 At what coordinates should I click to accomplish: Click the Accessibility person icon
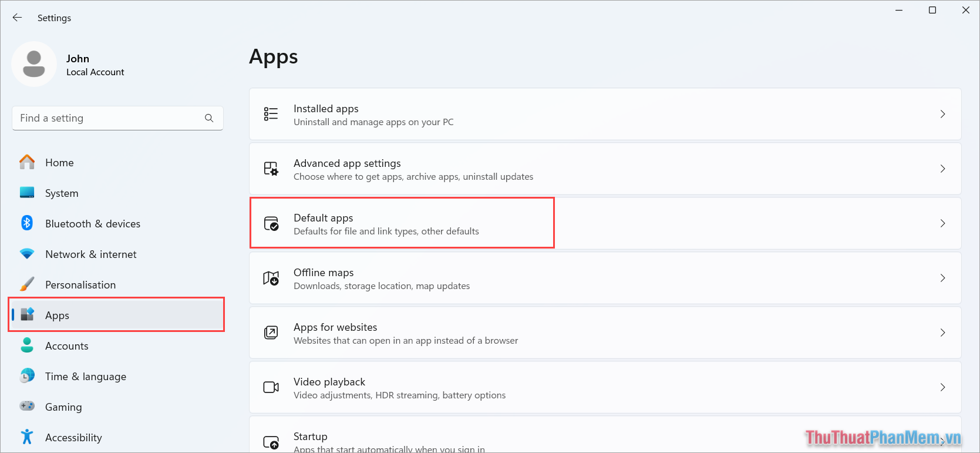(27, 437)
